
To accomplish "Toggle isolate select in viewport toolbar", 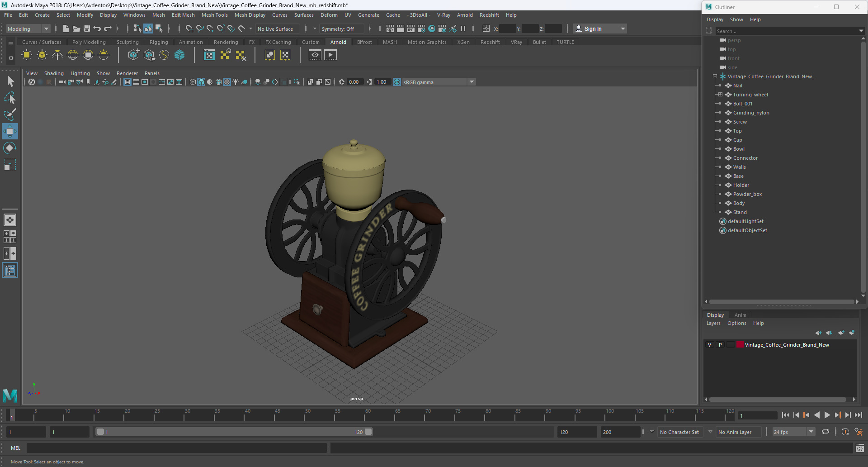I will (297, 82).
